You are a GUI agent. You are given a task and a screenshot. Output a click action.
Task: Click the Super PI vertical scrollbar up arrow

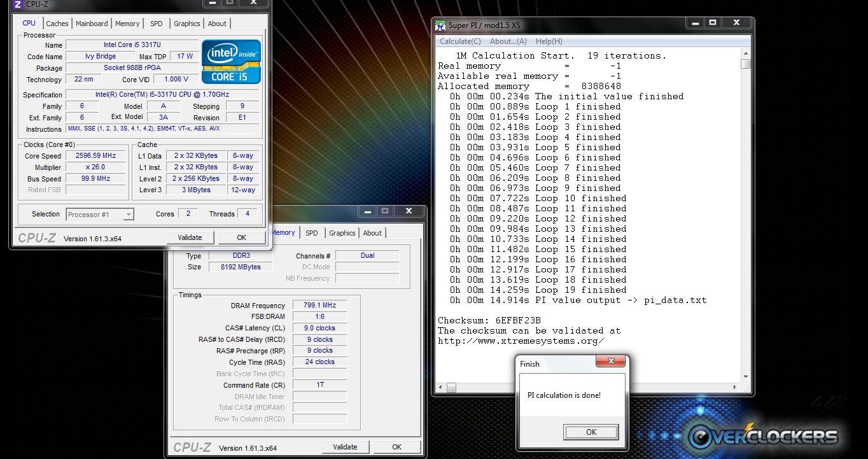point(746,55)
